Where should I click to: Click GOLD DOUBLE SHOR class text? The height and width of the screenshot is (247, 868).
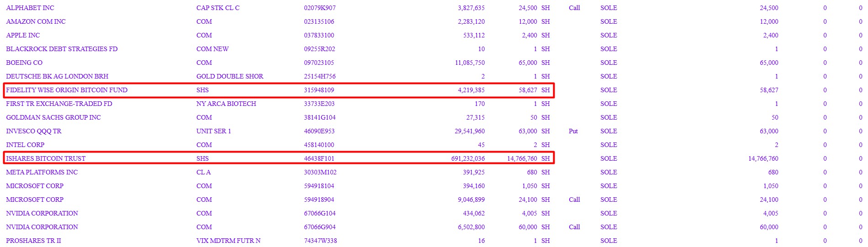(230, 76)
